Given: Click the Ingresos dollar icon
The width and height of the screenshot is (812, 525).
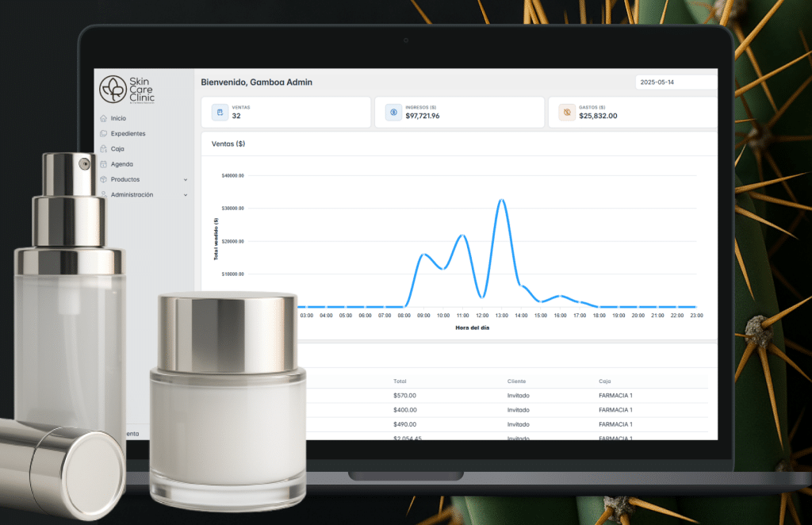Looking at the screenshot, I should coord(393,113).
